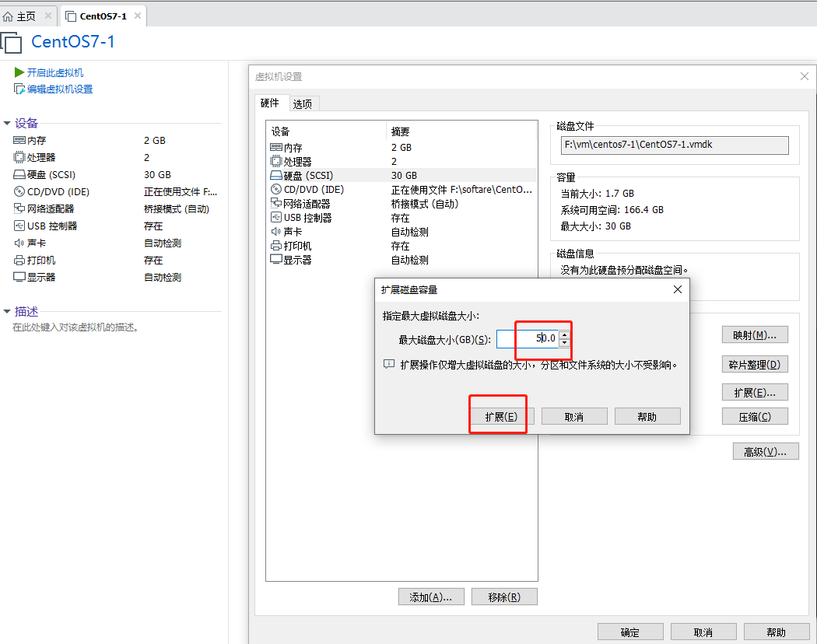
Task: Click the 扩展(E)... utility button
Action: [755, 393]
